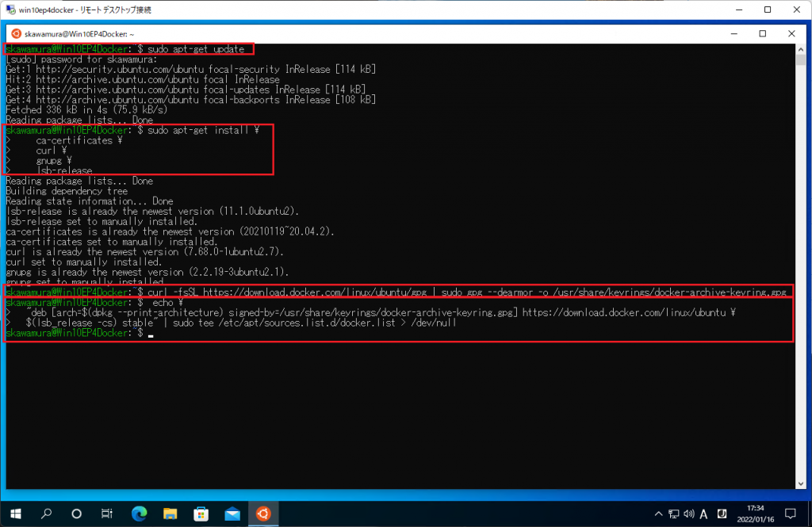The height and width of the screenshot is (527, 812).
Task: Click the 'curl ¥' continuation line
Action: pos(52,151)
